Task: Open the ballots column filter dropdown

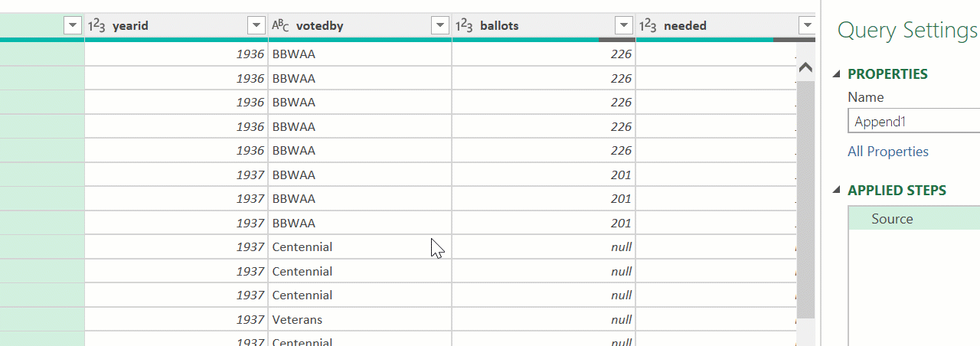Action: 624,26
